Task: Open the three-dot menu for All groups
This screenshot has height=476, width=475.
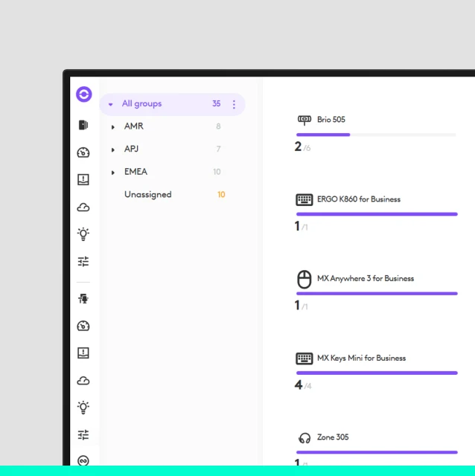Action: [234, 104]
